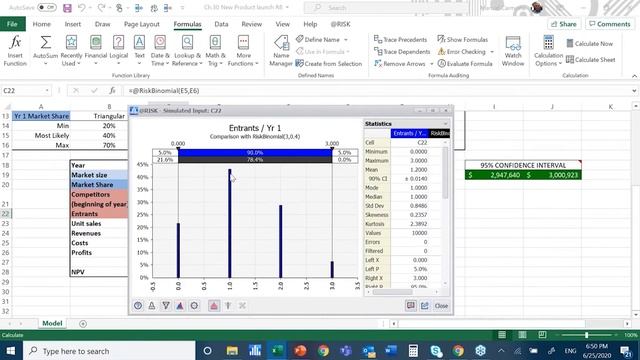Viewport: 640px width, 360px height.
Task: Click the formula bar input
Action: (x=378, y=91)
